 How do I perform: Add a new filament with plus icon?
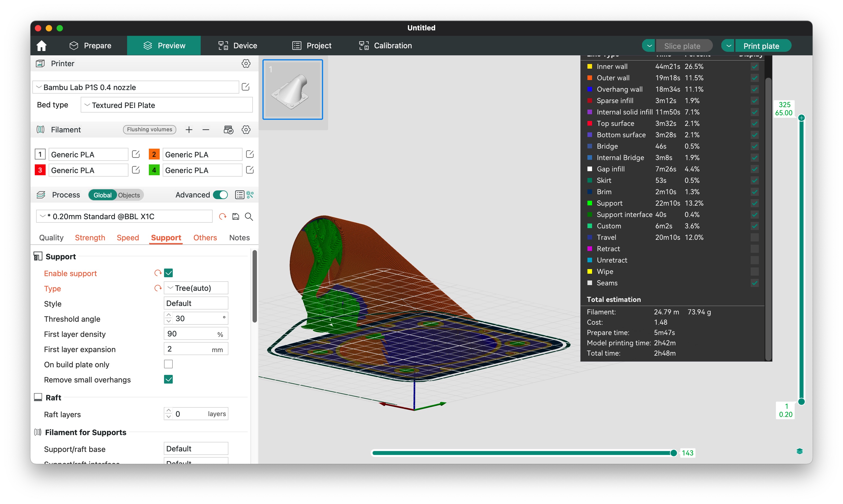[x=189, y=129]
